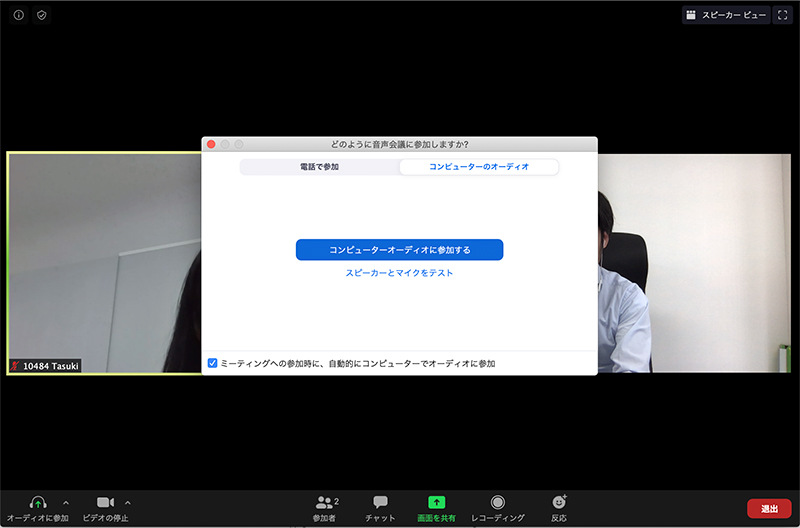This screenshot has width=800, height=528.
Task: Close the audio join dialog
Action: [211, 144]
